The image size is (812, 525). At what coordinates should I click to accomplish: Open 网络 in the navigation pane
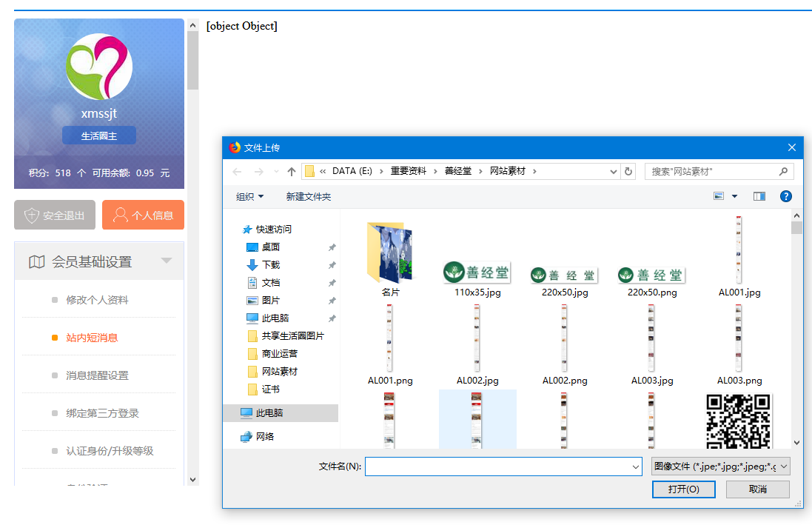click(264, 437)
